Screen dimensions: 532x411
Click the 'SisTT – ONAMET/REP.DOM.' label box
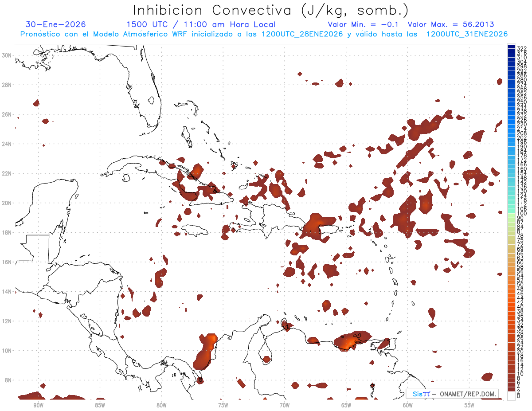click(x=452, y=394)
